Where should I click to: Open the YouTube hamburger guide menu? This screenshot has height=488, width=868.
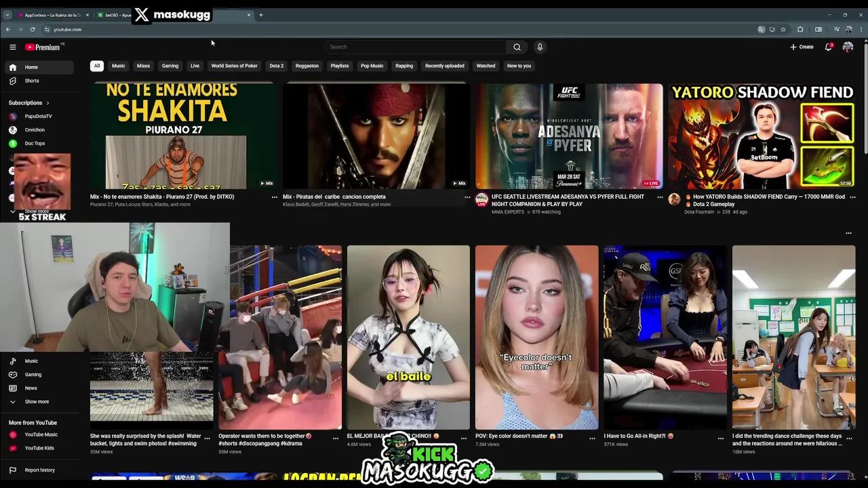point(12,47)
